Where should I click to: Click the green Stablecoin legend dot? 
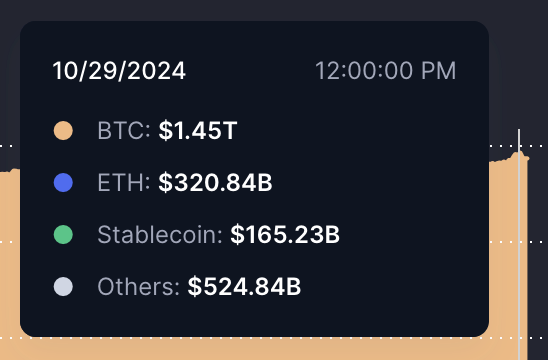[63, 234]
